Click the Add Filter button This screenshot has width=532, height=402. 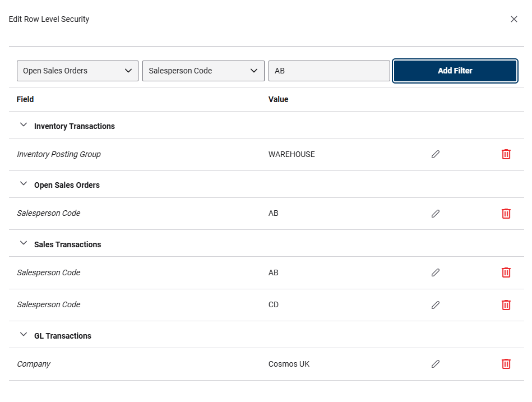(x=455, y=71)
